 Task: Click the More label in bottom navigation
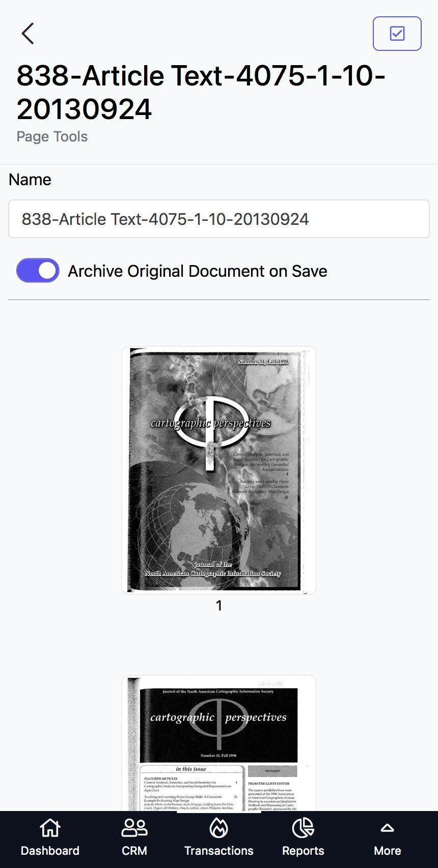pos(387,851)
